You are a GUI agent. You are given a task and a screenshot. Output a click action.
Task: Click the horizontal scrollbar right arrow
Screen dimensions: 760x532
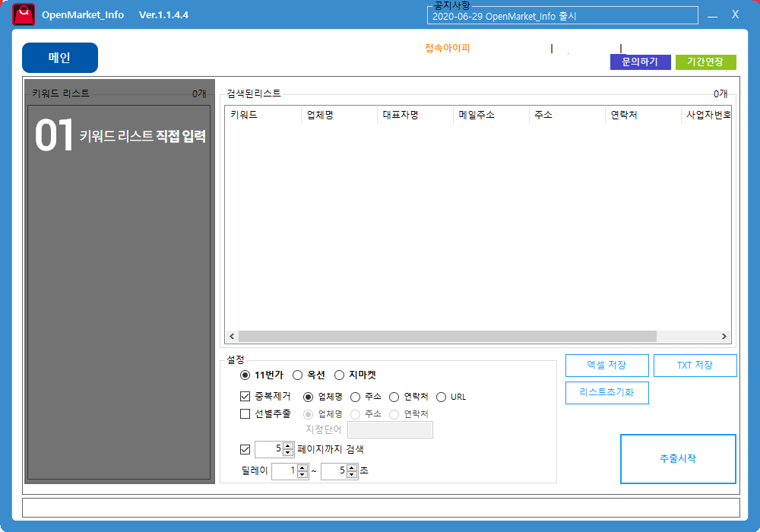[x=724, y=336]
